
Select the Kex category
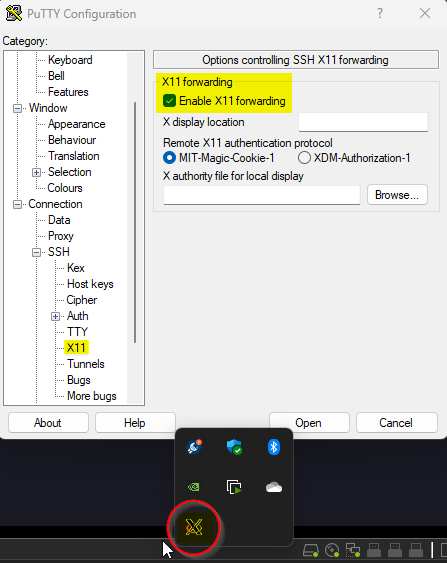coord(76,268)
